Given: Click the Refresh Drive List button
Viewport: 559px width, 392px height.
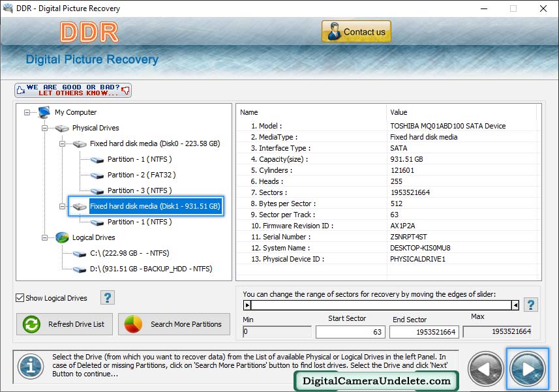Looking at the screenshot, I should pos(65,324).
